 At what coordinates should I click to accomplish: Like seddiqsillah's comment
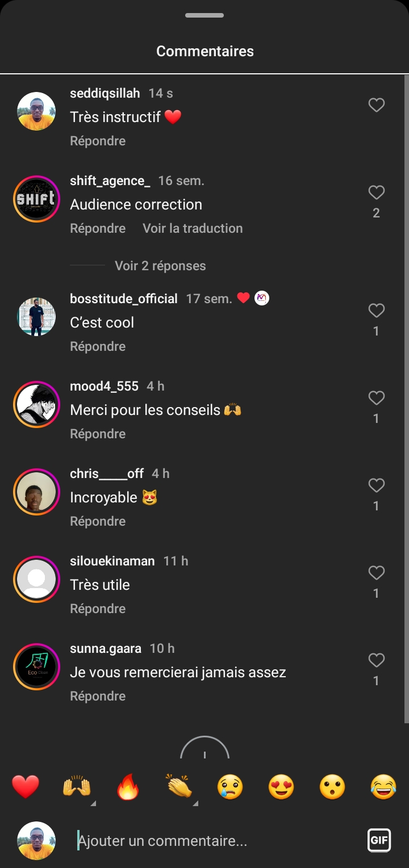[x=376, y=105]
